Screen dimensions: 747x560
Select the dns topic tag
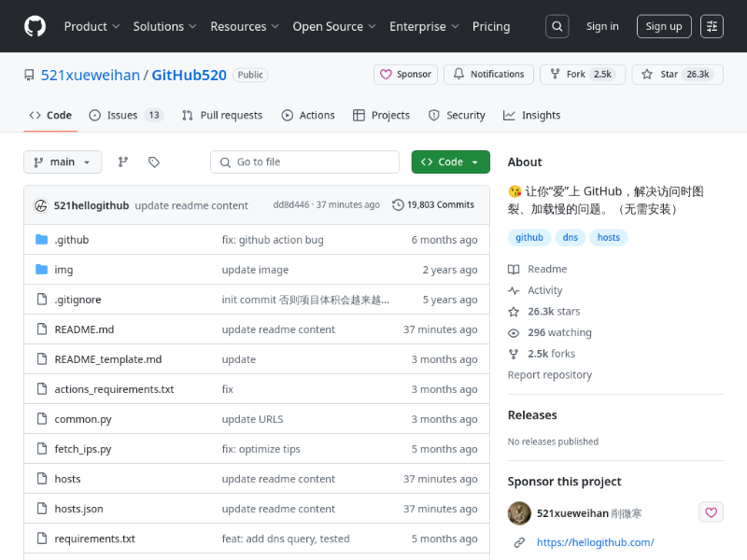570,237
